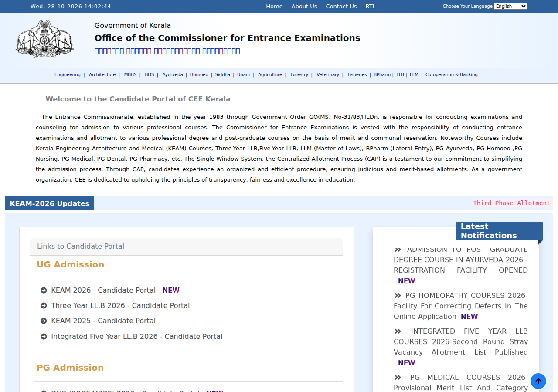Open the Homoeo course link
Viewport: 558px width, 392px height.
199,75
